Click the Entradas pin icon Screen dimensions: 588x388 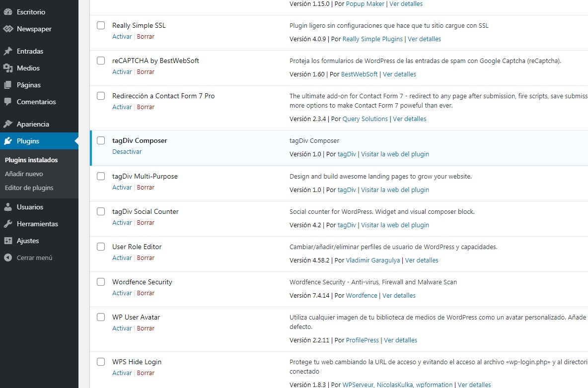(x=8, y=51)
